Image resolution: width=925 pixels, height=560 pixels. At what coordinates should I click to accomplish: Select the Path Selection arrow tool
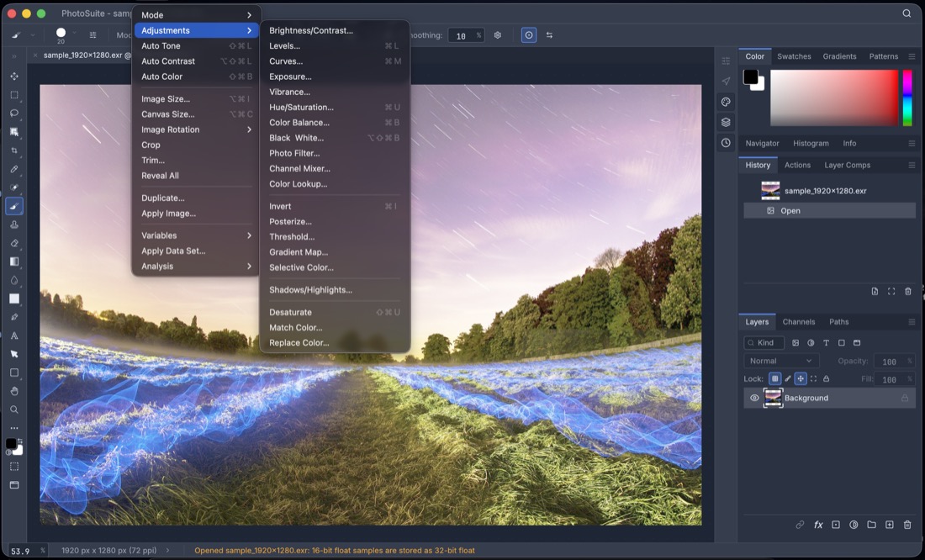pyautogui.click(x=14, y=354)
